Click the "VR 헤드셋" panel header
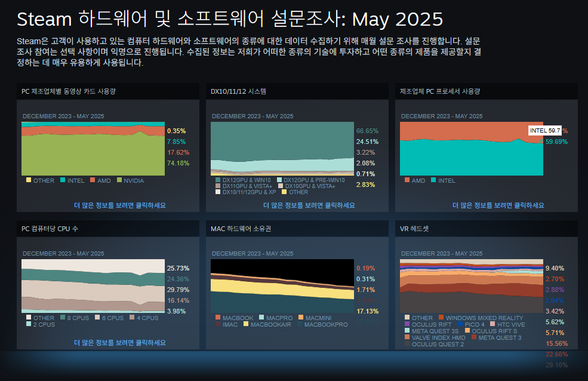Image resolution: width=588 pixels, height=381 pixels. tap(487, 228)
